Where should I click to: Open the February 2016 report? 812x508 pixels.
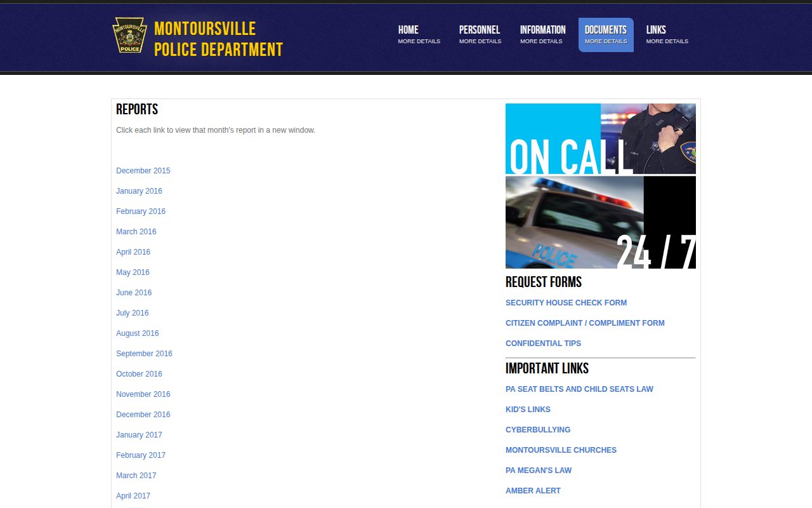point(141,211)
